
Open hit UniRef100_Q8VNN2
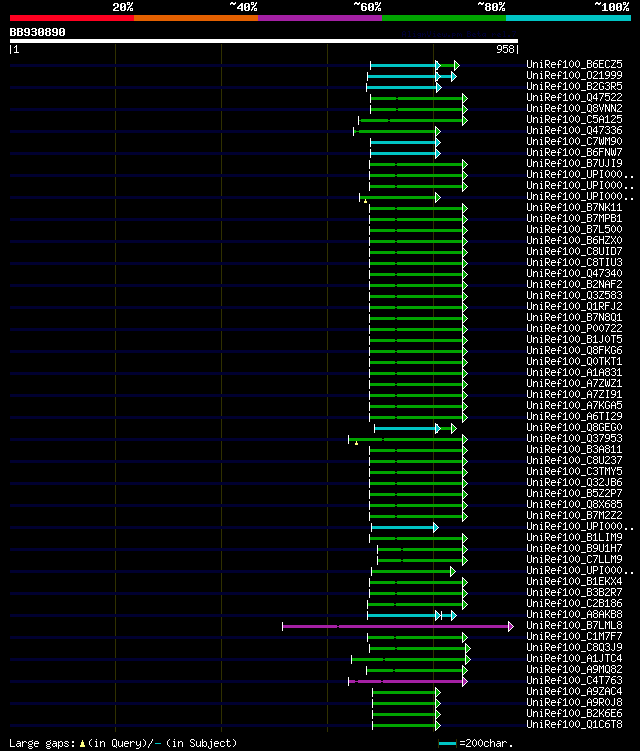(574, 108)
